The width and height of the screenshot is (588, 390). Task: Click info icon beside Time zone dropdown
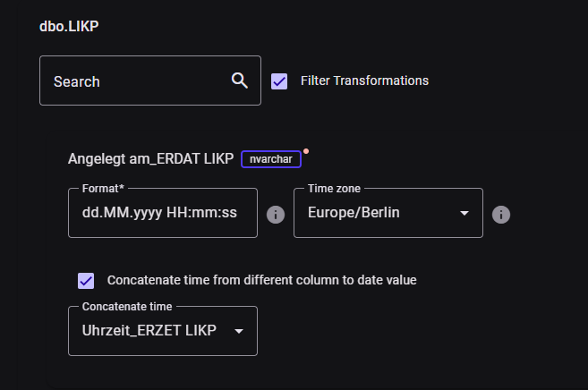[x=501, y=215]
